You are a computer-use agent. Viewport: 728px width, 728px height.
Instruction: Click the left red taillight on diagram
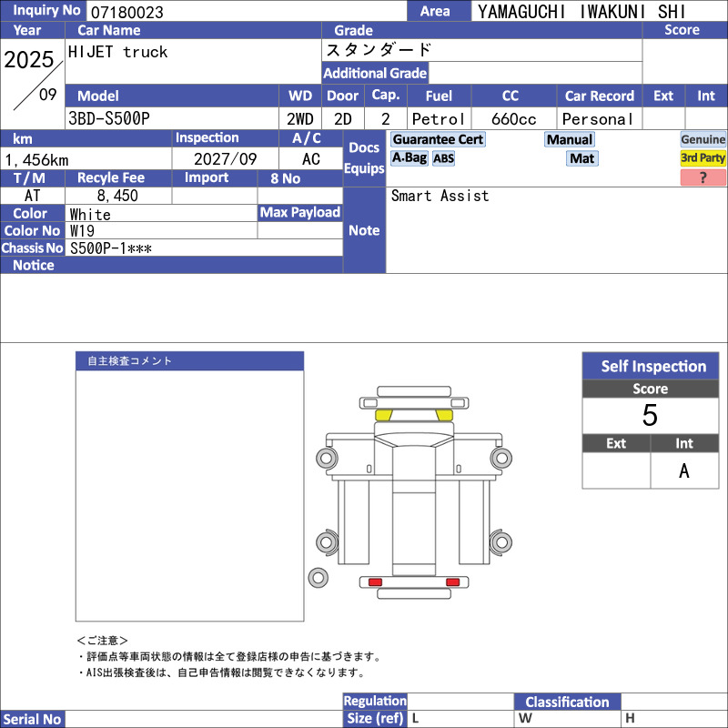pyautogui.click(x=375, y=582)
